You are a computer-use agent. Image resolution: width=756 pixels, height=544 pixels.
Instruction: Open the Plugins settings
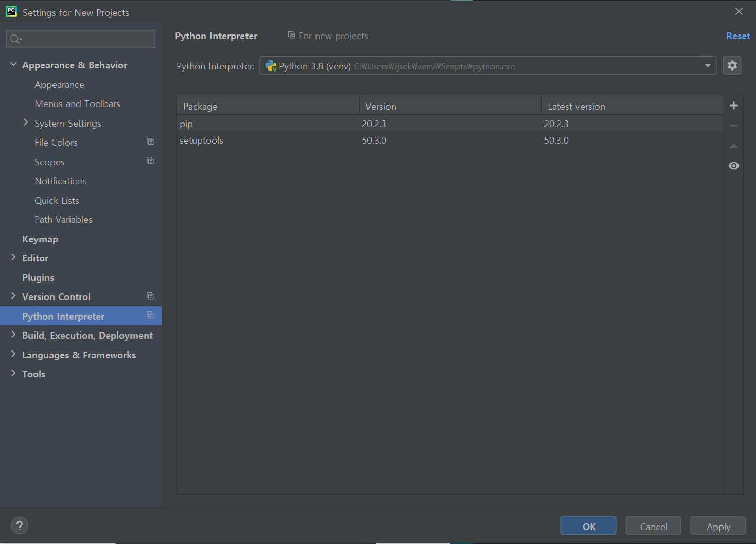point(38,278)
